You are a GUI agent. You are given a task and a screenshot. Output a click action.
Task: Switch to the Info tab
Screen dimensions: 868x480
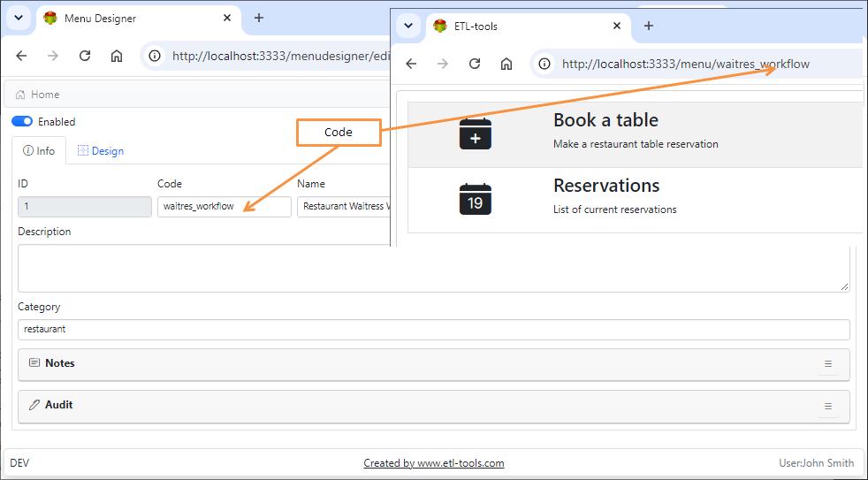click(39, 150)
